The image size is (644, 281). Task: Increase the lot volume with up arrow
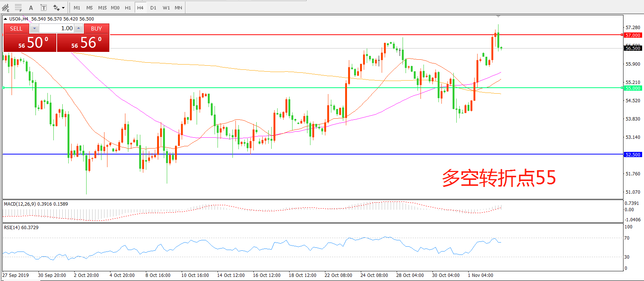(78, 28)
